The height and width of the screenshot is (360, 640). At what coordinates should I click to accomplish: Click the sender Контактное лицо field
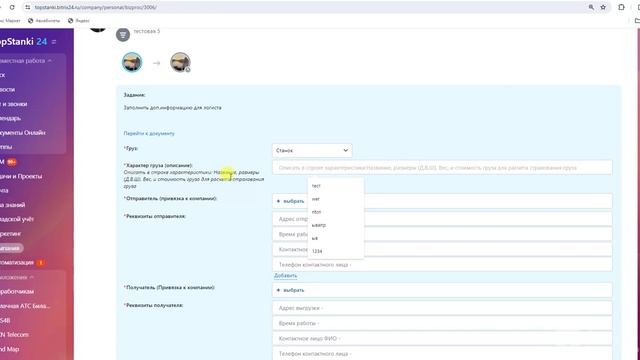tap(442, 249)
